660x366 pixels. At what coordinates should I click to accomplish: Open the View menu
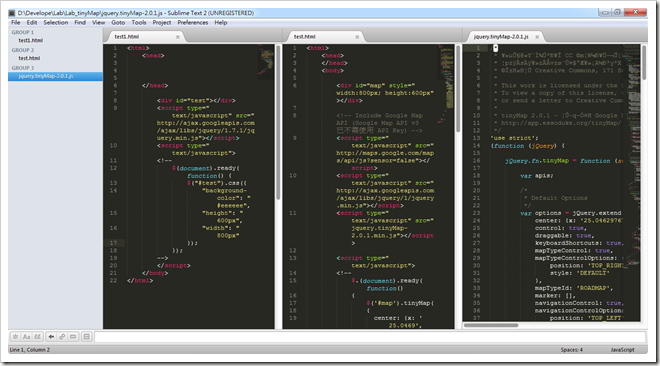(x=98, y=22)
